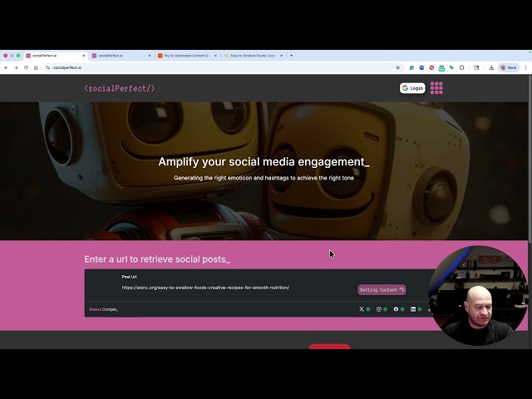
Task: Click the browser home icon
Action: (x=36, y=67)
